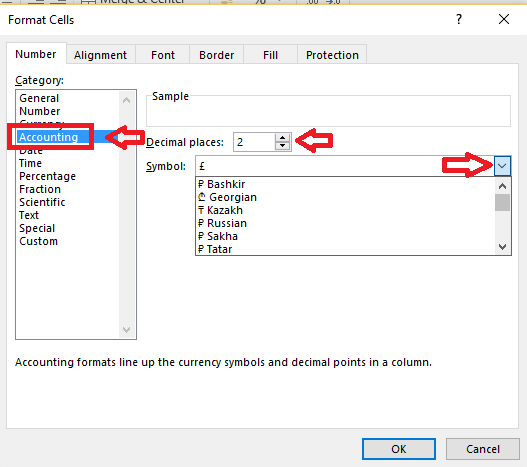This screenshot has height=467, width=527.
Task: Choose Percentage in the Category list
Action: click(x=47, y=176)
